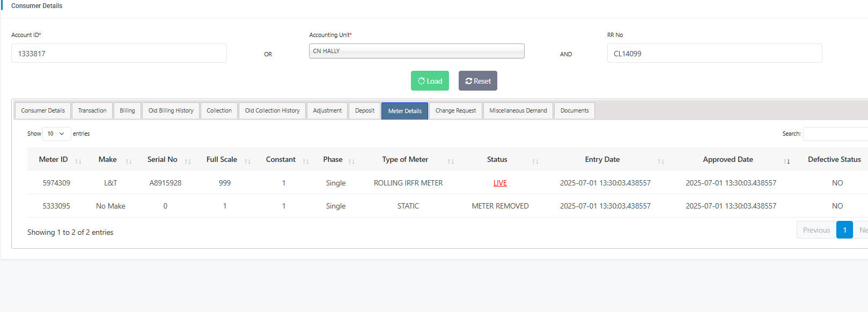Screen dimensions: 868x312
Task: Click Approved Date sort arrows
Action: [x=786, y=161]
